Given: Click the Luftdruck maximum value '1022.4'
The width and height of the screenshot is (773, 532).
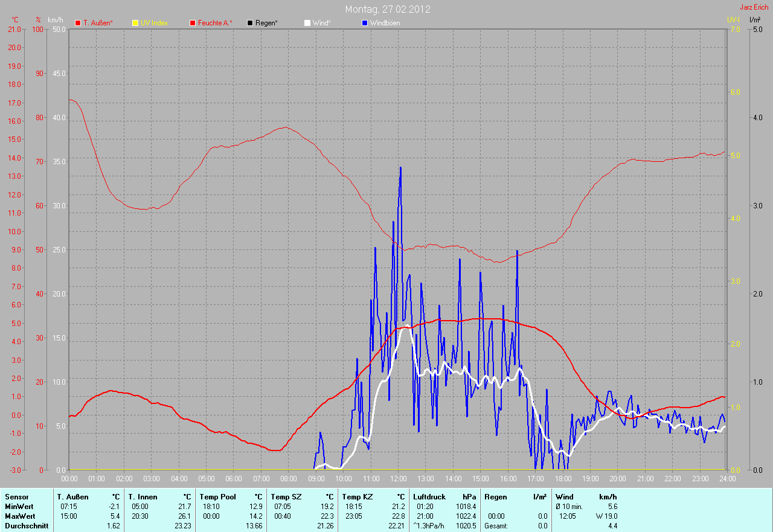Looking at the screenshot, I should pyautogui.click(x=466, y=516).
